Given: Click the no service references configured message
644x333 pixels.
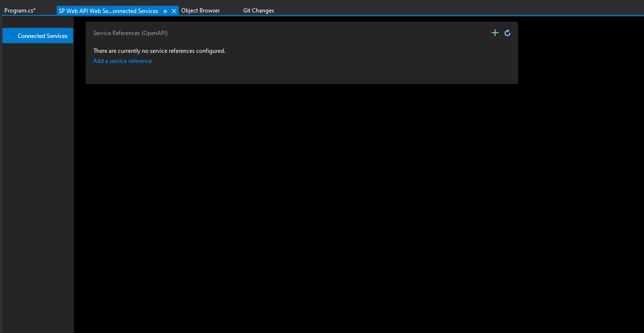Looking at the screenshot, I should pyautogui.click(x=159, y=50).
